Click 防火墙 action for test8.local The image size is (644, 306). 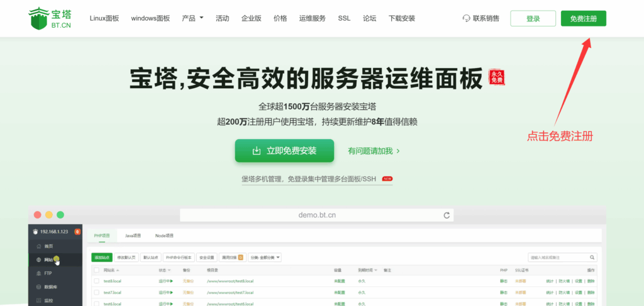click(563, 281)
